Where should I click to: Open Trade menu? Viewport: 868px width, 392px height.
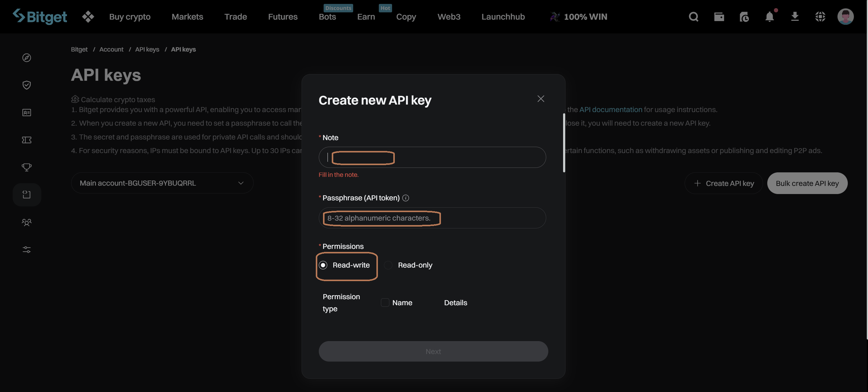click(x=236, y=17)
